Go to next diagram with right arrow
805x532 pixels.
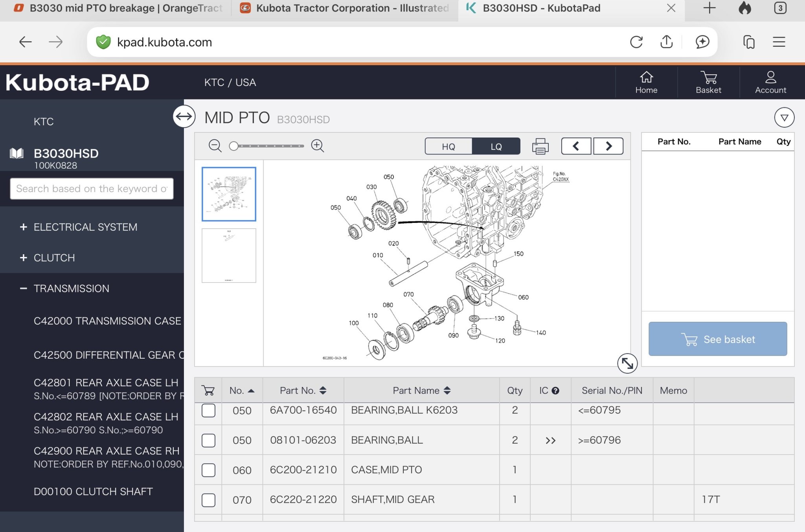(x=608, y=146)
